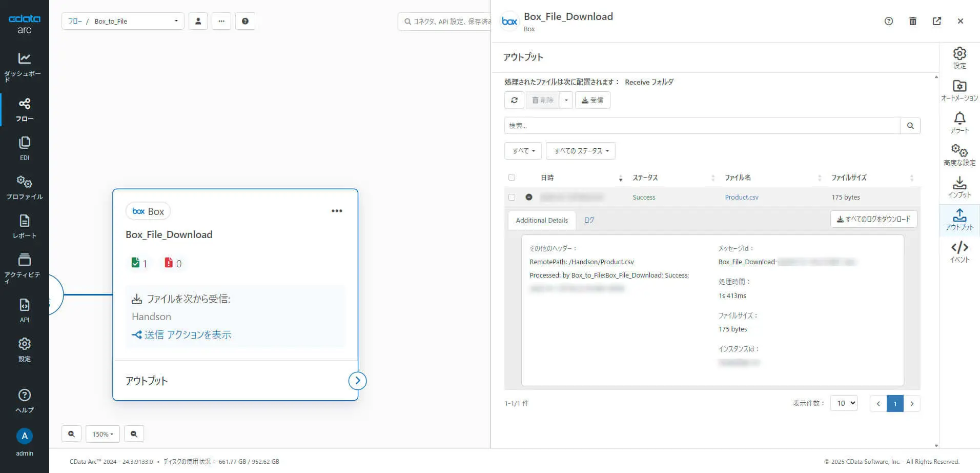Click the 削除 delete button
980x473 pixels.
click(543, 100)
